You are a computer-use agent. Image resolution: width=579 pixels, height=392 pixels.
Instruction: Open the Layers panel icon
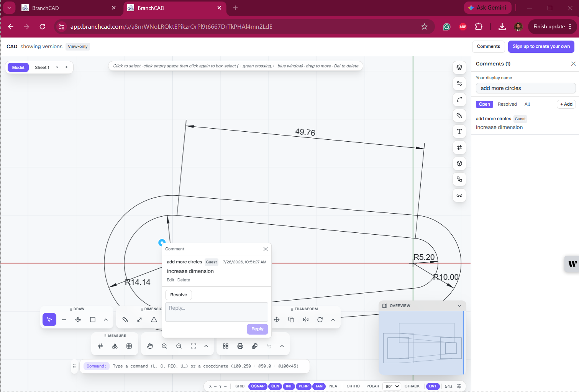point(459,67)
